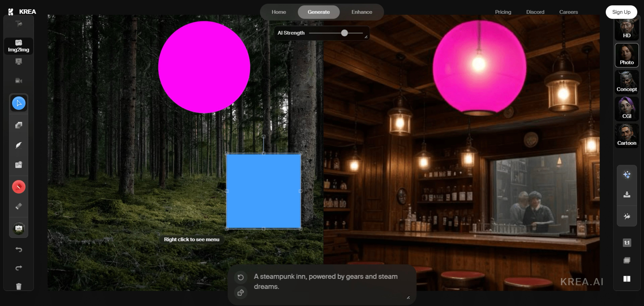644x306 pixels.
Task: Toggle the side-by-side split view
Action: pyautogui.click(x=627, y=279)
